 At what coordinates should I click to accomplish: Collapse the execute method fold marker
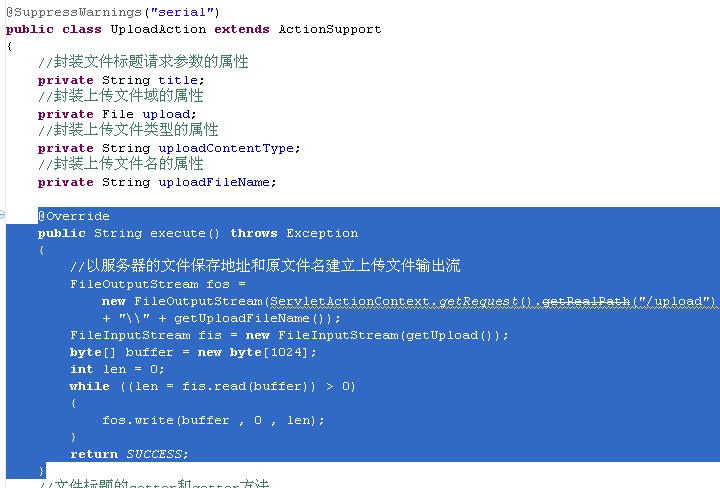(x=3, y=216)
